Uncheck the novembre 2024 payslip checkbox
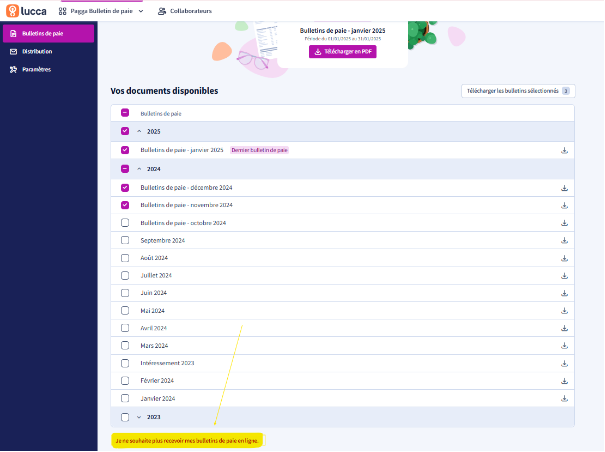This screenshot has width=605, height=452. point(125,204)
